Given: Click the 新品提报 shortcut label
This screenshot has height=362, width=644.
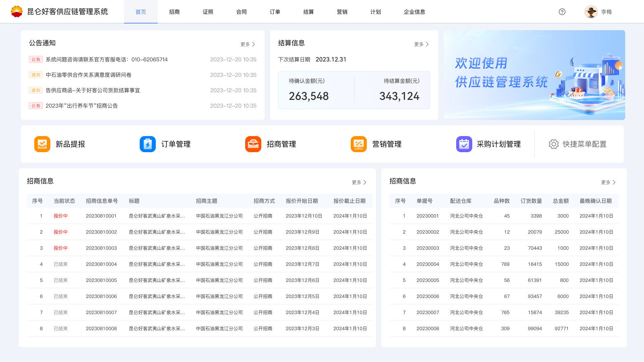Looking at the screenshot, I should (x=70, y=144).
